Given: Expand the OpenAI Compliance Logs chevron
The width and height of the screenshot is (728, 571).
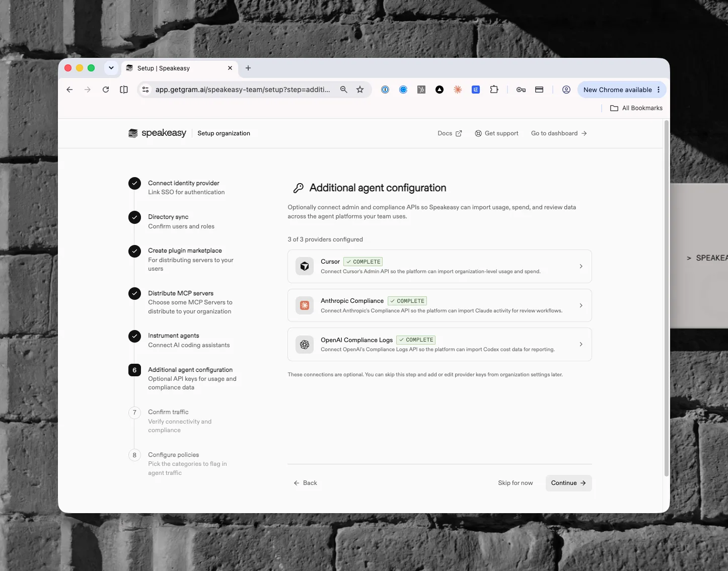Looking at the screenshot, I should tap(581, 345).
